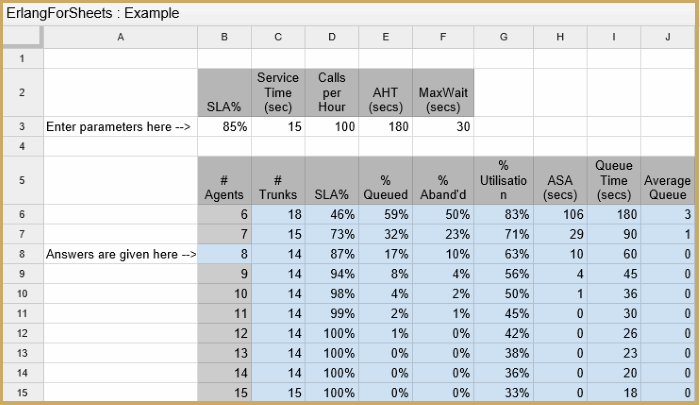Select 'Enter parameters here -->' cell
The image size is (700, 405).
(x=120, y=127)
